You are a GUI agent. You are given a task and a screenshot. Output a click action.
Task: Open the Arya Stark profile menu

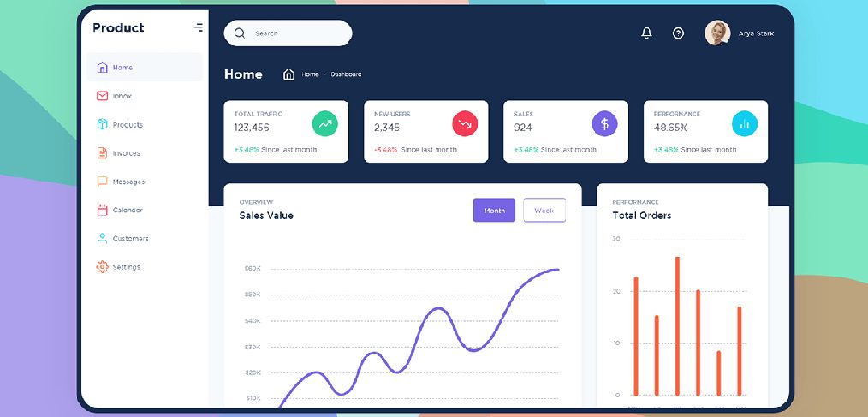click(740, 33)
